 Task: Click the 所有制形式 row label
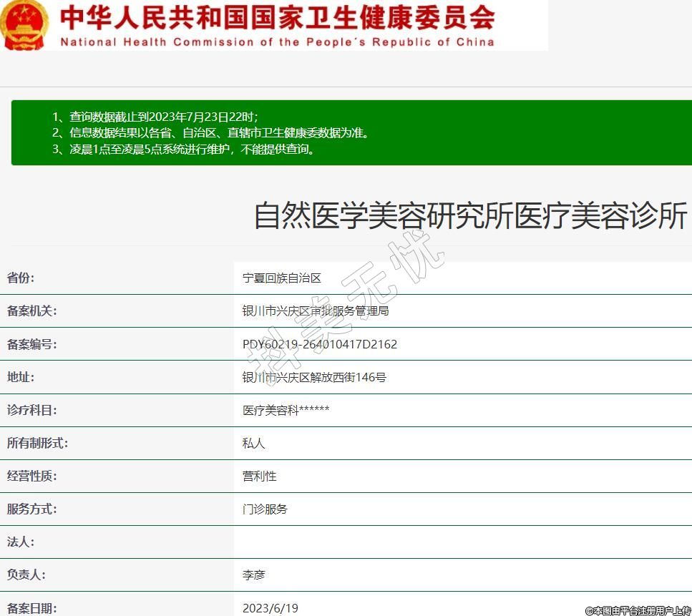(37, 443)
